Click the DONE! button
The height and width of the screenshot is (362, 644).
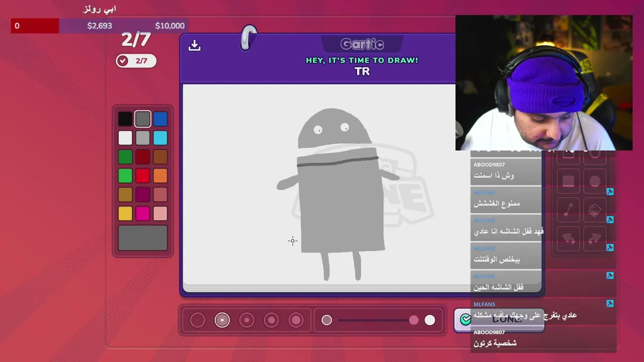pyautogui.click(x=499, y=319)
